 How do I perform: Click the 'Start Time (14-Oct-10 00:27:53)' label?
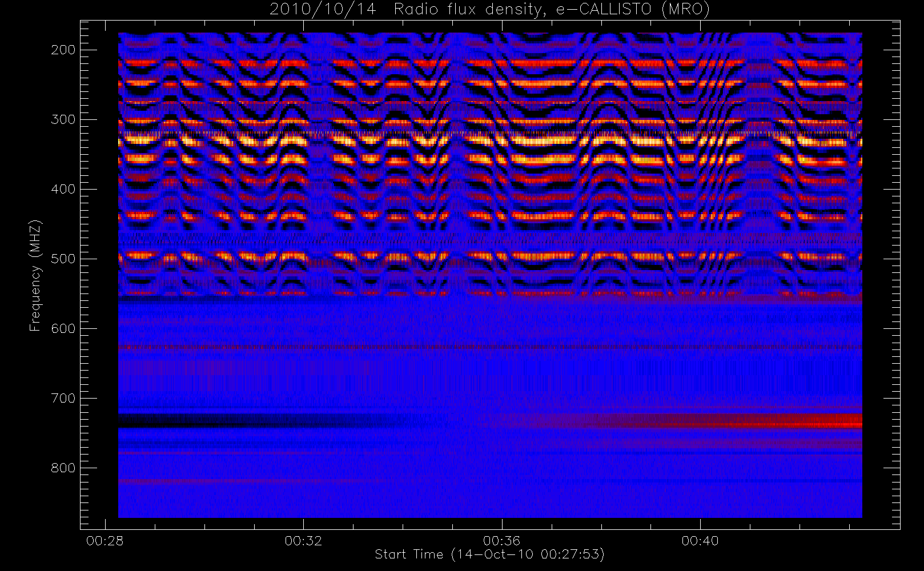[489, 554]
